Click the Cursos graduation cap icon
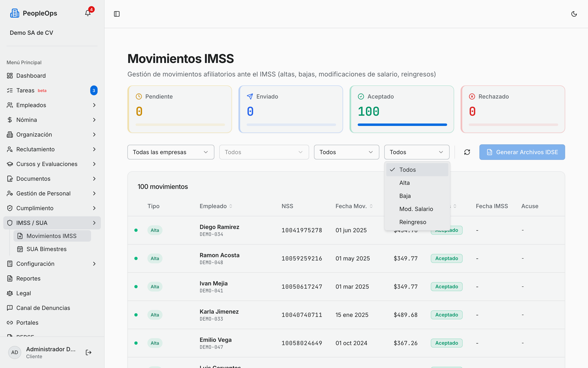Viewport: 588px width, 368px height. coord(10,164)
